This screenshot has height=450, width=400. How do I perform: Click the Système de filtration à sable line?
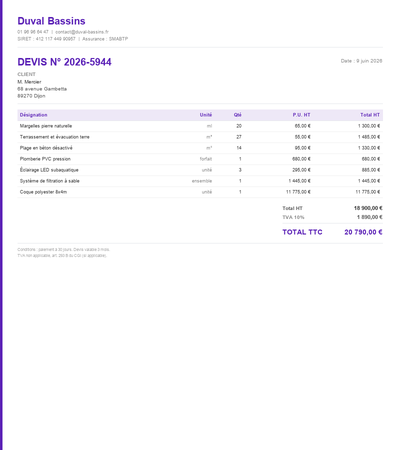tap(200, 181)
